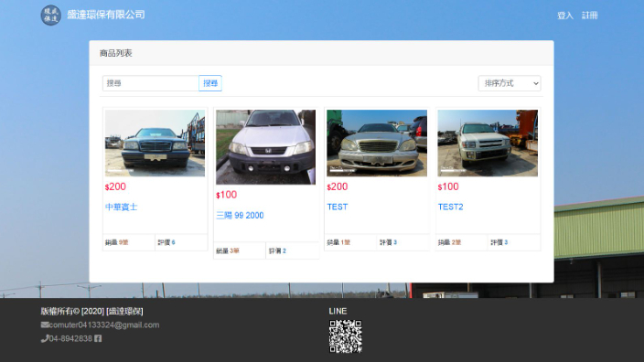644x362 pixels.
Task: Click the dark Mercedes car thumbnail
Action: [x=155, y=144]
